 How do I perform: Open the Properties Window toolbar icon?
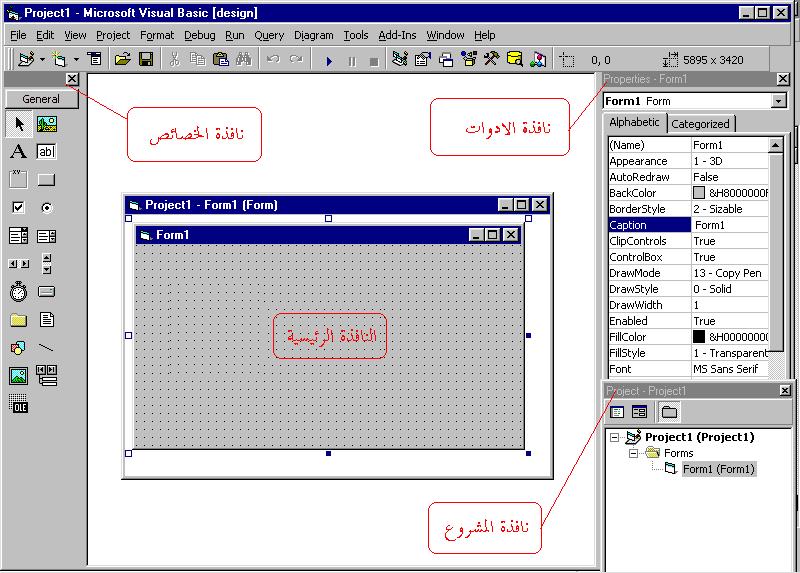(x=422, y=60)
